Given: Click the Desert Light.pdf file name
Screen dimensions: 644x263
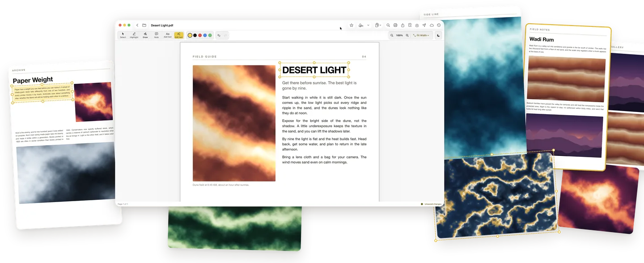Looking at the screenshot, I should 162,26.
